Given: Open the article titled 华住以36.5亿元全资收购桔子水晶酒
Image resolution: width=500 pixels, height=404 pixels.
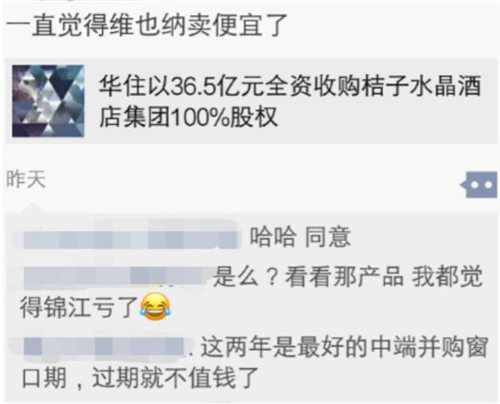Looking at the screenshot, I should 289,86.
